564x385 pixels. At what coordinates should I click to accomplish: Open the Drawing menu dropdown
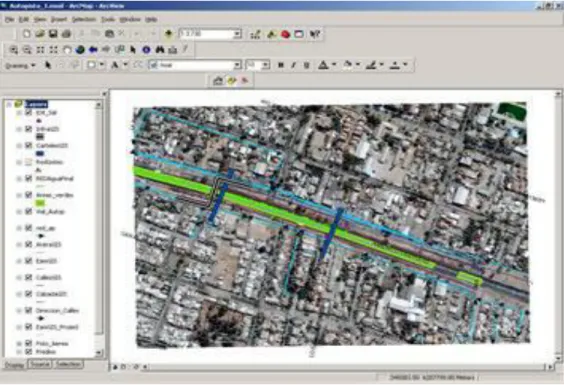click(x=20, y=65)
